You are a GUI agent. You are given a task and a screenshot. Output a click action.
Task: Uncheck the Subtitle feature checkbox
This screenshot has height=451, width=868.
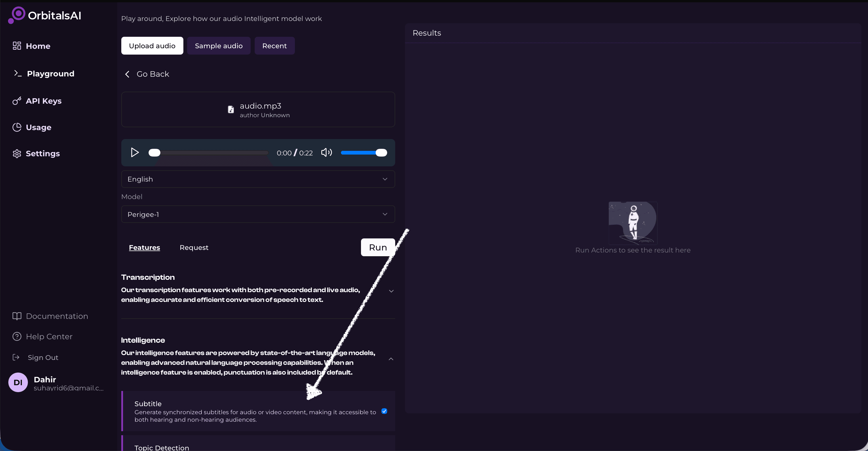click(x=384, y=411)
